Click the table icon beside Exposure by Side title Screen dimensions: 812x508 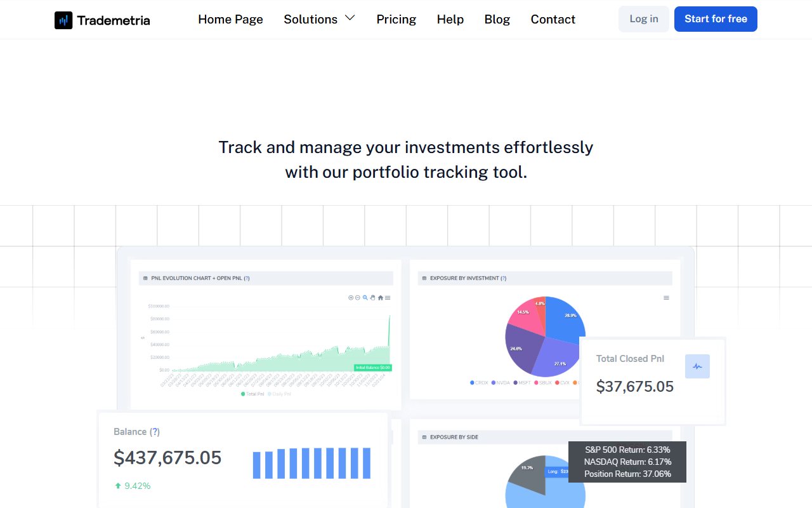click(x=424, y=437)
